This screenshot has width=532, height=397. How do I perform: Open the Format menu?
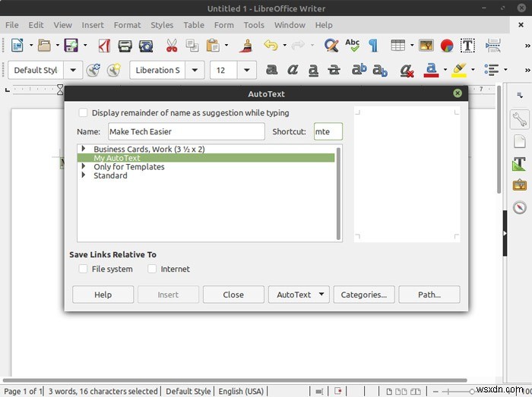(x=127, y=25)
